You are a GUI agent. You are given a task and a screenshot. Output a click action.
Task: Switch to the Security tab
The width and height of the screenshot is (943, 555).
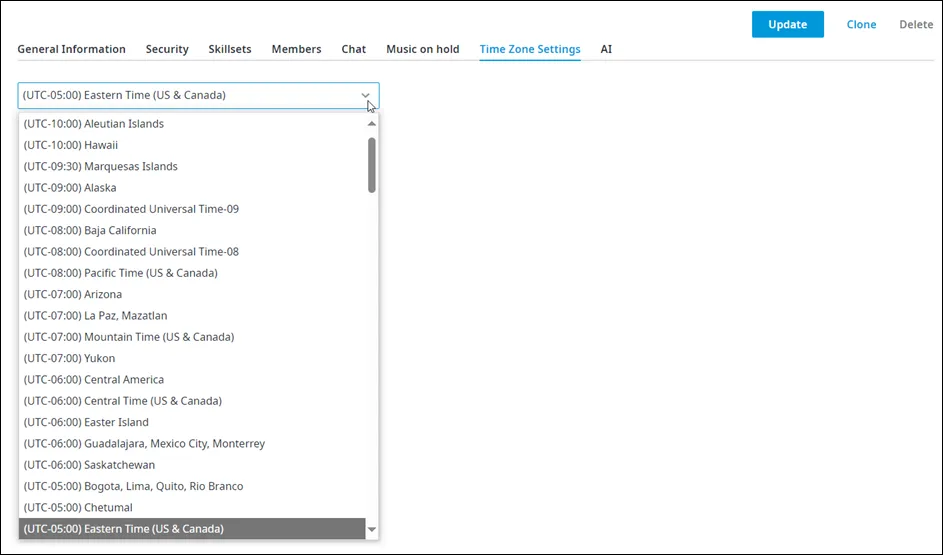(167, 49)
